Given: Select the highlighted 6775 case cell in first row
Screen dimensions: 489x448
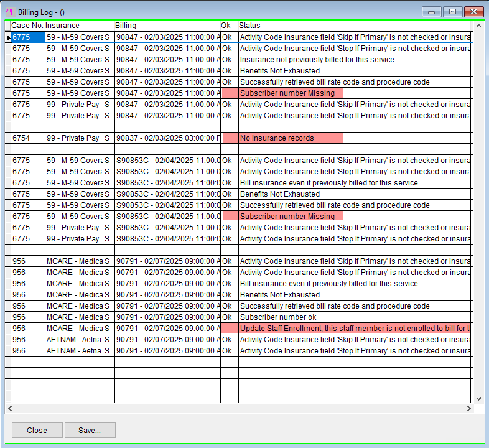Looking at the screenshot, I should click(28, 37).
